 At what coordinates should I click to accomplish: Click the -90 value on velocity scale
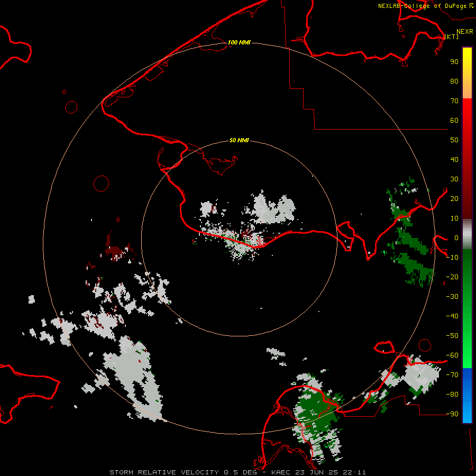click(x=452, y=414)
